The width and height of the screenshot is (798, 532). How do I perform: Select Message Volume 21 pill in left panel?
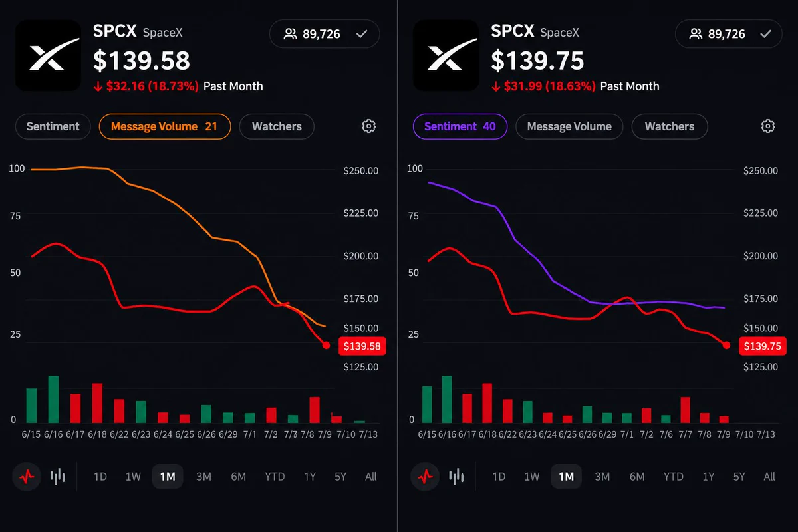165,126
